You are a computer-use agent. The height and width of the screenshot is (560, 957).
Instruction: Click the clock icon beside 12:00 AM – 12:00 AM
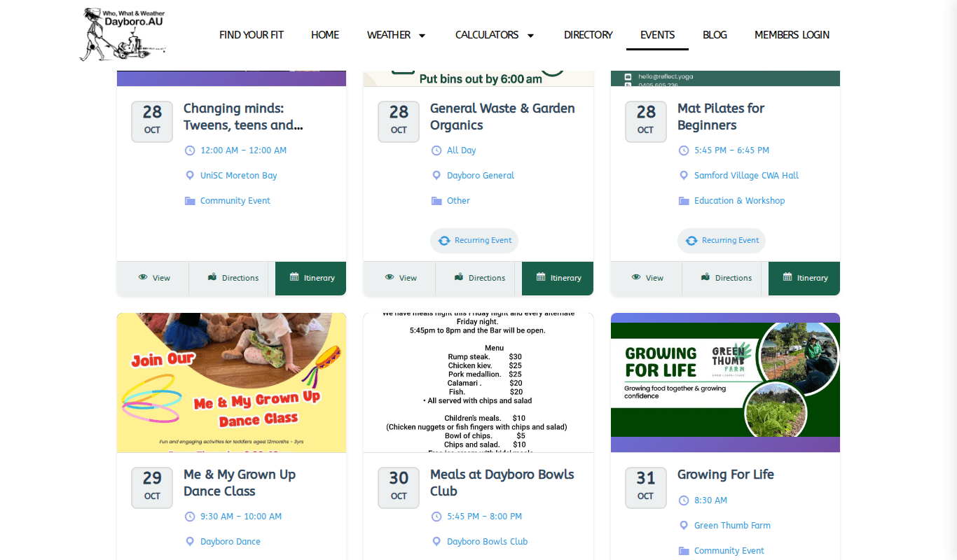coord(189,150)
